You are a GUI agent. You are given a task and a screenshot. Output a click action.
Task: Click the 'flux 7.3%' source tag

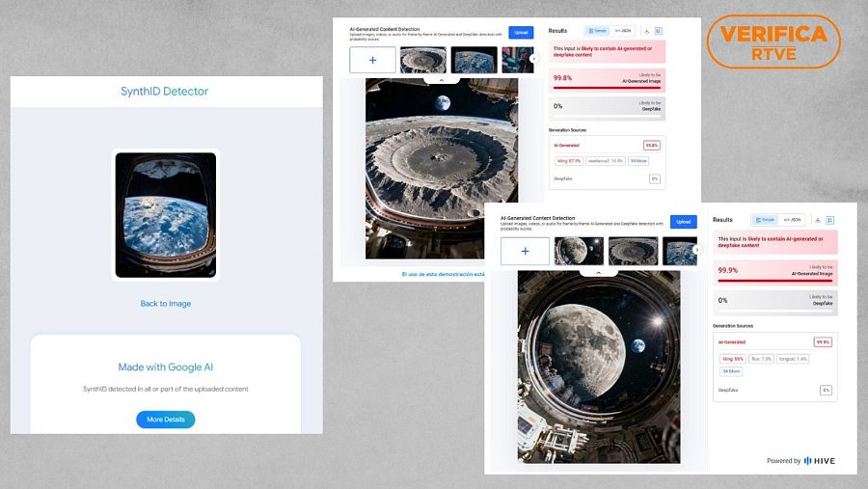tap(761, 359)
